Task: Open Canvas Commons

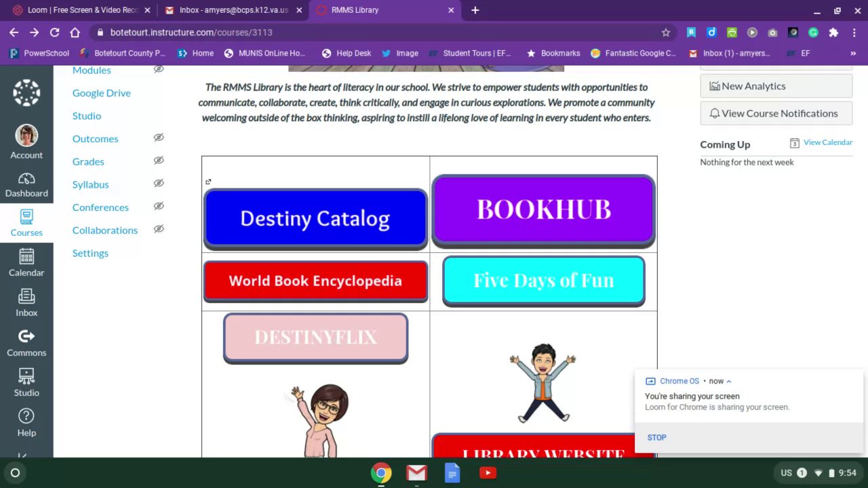Action: pyautogui.click(x=26, y=343)
